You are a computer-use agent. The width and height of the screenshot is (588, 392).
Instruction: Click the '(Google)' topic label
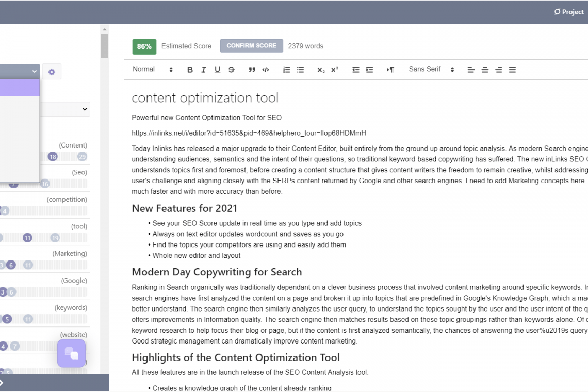pos(74,281)
